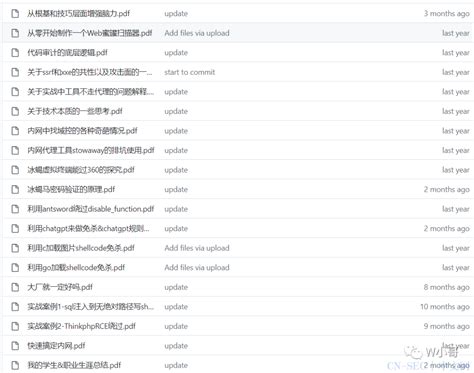Open file 利用c加载图片shellcode免杀.pdf
Screen dimensions: 474x373
click(81, 248)
